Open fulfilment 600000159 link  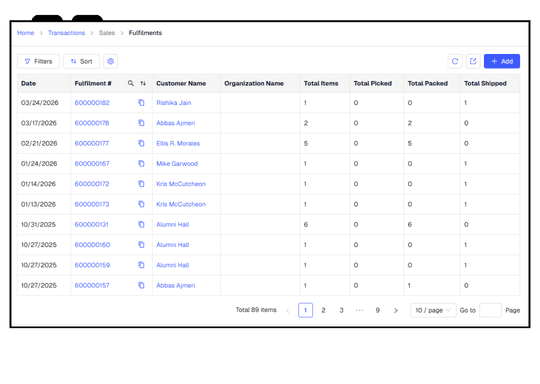[x=92, y=265]
